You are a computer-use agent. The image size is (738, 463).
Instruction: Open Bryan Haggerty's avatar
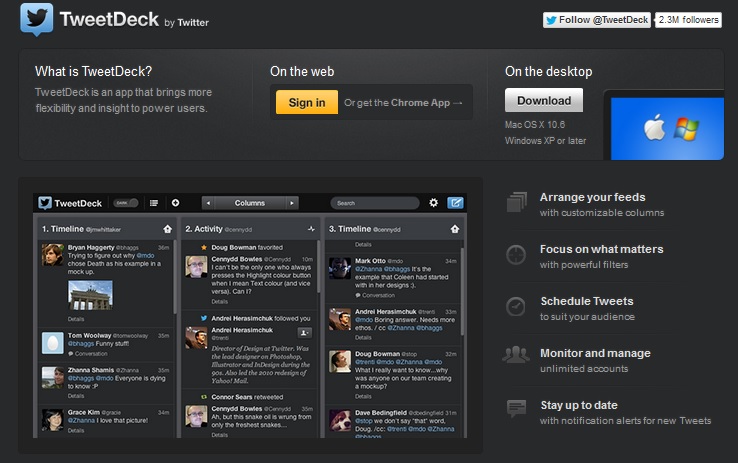[52, 255]
